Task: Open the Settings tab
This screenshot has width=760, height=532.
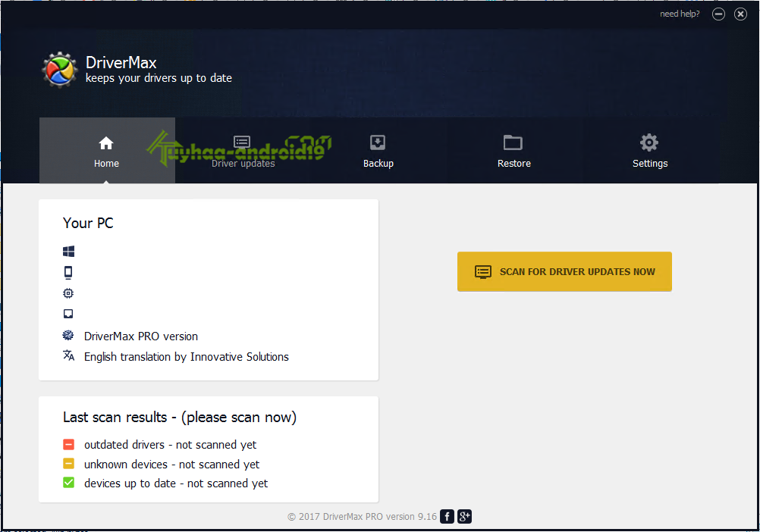Action: pos(650,151)
